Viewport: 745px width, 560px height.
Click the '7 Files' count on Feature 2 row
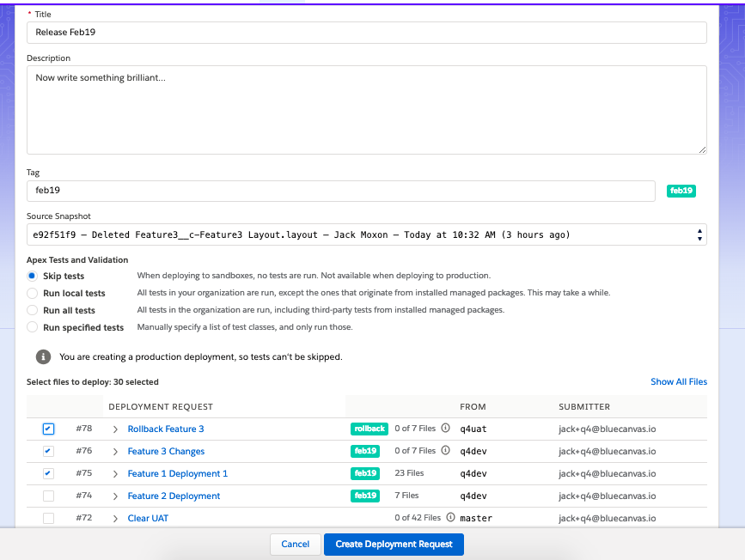point(406,496)
